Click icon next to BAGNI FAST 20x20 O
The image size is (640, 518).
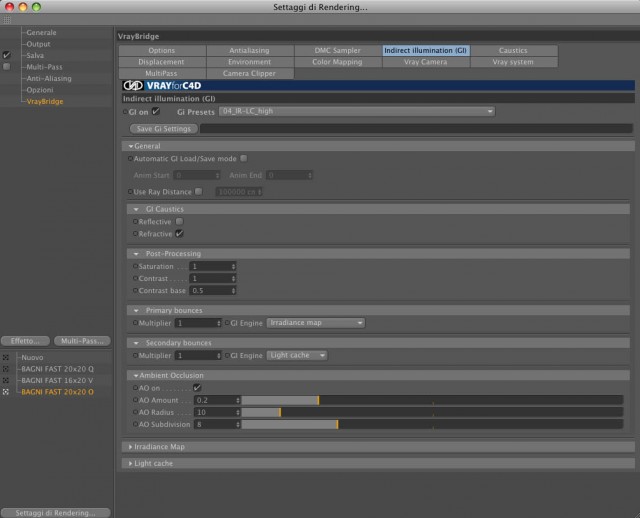pos(6,392)
